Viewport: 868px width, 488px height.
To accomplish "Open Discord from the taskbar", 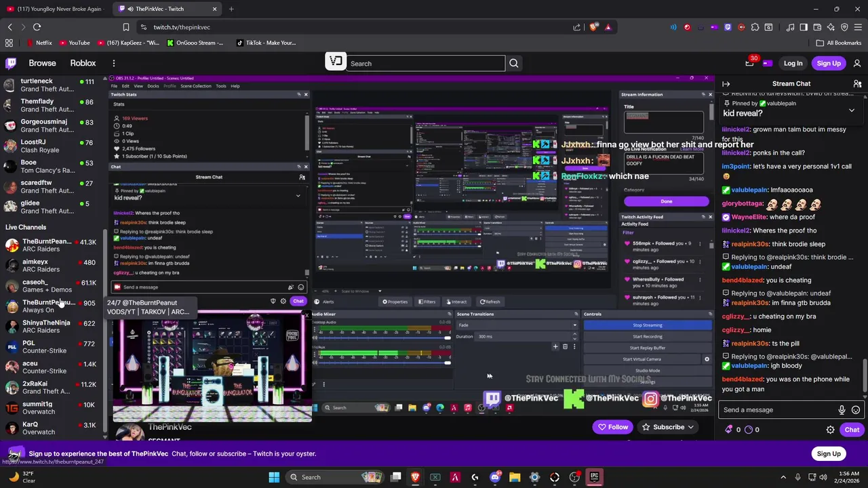I will coord(495,477).
